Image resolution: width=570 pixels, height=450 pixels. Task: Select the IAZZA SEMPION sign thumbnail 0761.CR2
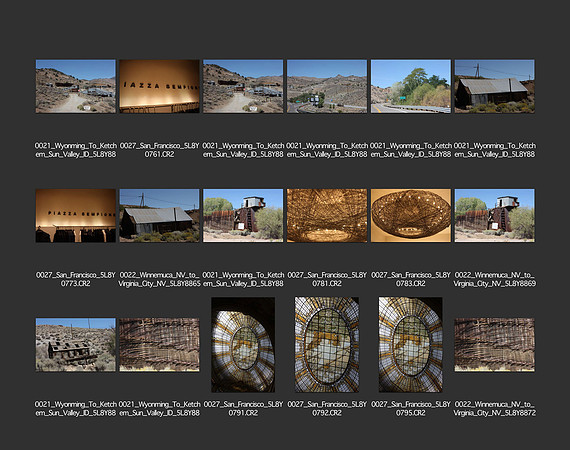159,86
